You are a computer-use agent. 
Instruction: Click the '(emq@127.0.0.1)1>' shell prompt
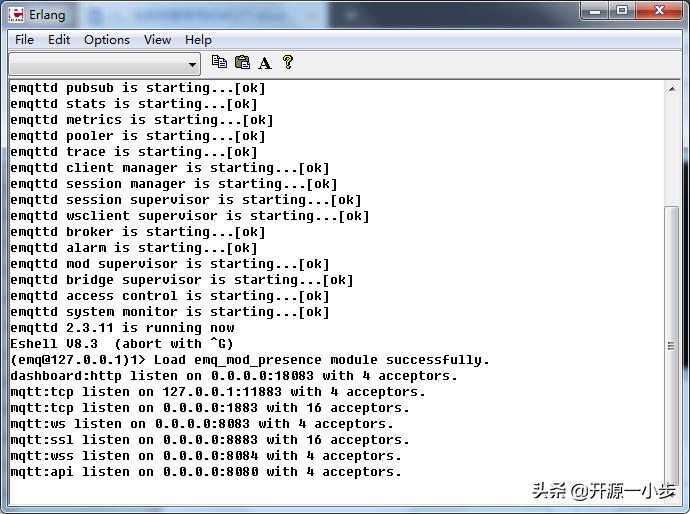(x=78, y=360)
